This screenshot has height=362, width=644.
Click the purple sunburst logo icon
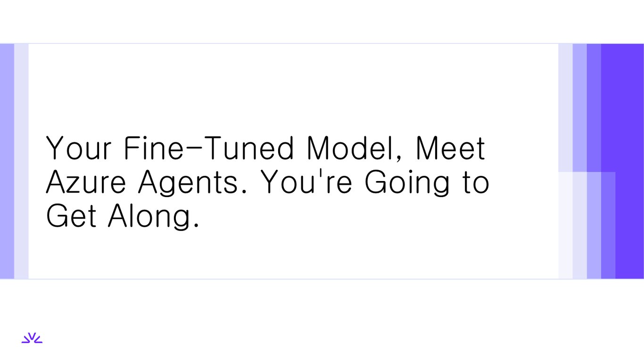coord(32,338)
